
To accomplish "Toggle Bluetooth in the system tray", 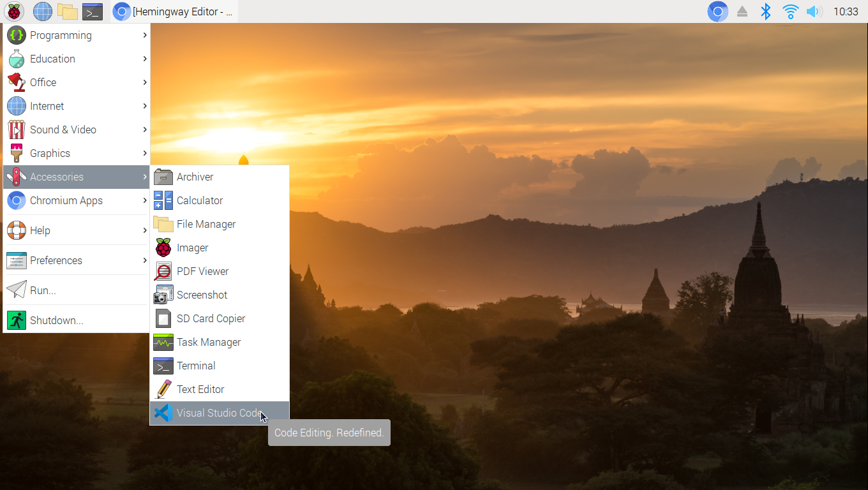I will (x=765, y=11).
